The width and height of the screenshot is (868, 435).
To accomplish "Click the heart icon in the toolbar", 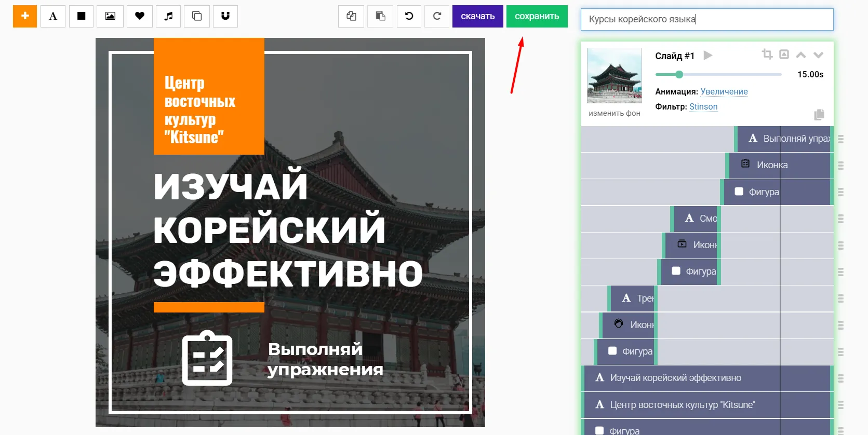I will point(139,16).
